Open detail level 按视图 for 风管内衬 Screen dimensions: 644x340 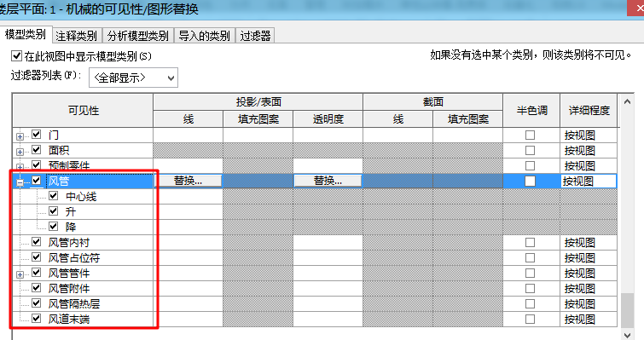coord(589,243)
